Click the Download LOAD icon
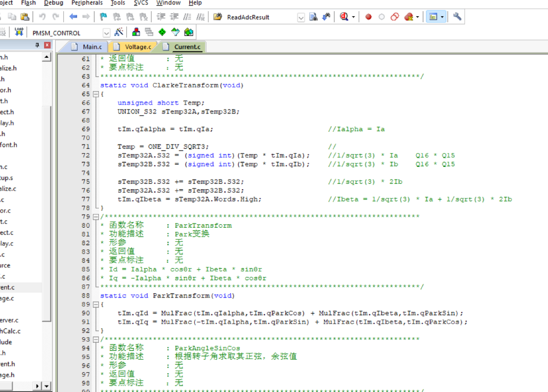Screen dimensions: 548x392 tap(19, 32)
